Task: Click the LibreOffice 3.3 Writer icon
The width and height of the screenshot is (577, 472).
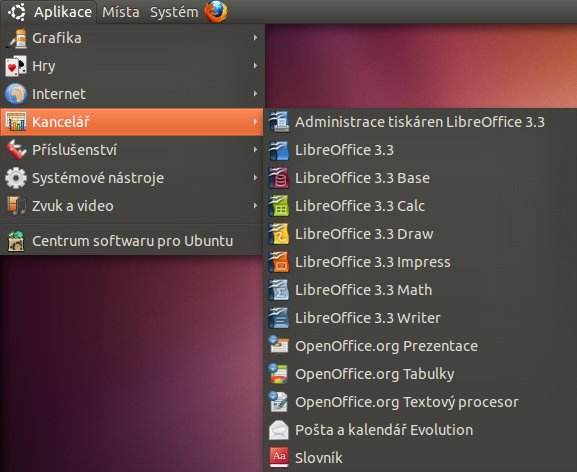Action: coord(279,318)
